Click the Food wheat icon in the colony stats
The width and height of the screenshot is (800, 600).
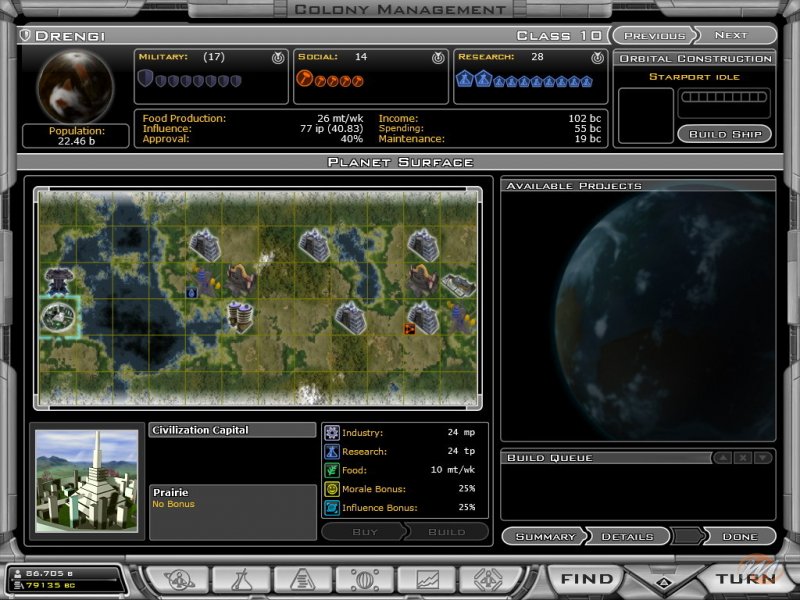click(x=330, y=472)
